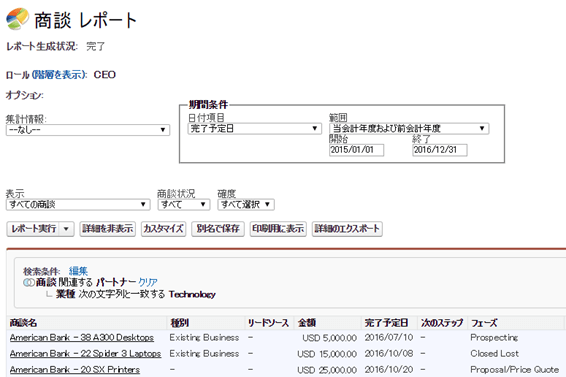The image size is (566, 377).
Task: Click the amount cell USD 25,000.00
Action: coord(327,370)
